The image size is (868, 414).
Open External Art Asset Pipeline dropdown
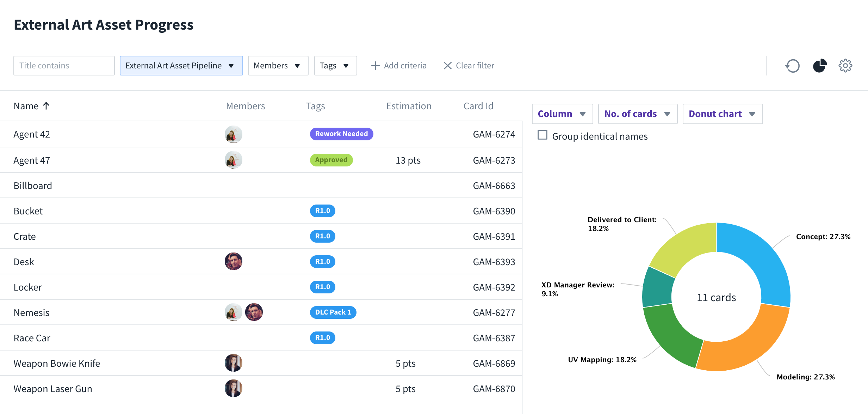click(x=181, y=66)
